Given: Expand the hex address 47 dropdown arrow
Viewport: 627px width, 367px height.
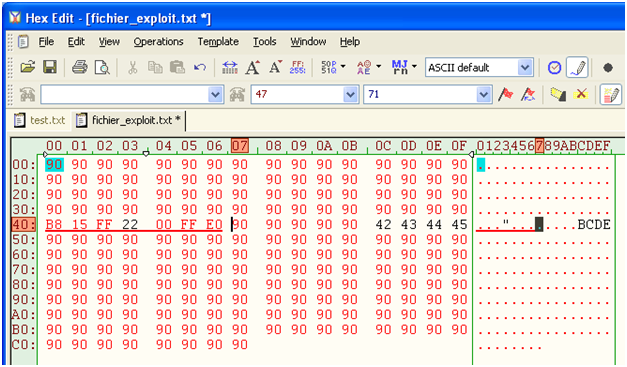Looking at the screenshot, I should point(350,95).
